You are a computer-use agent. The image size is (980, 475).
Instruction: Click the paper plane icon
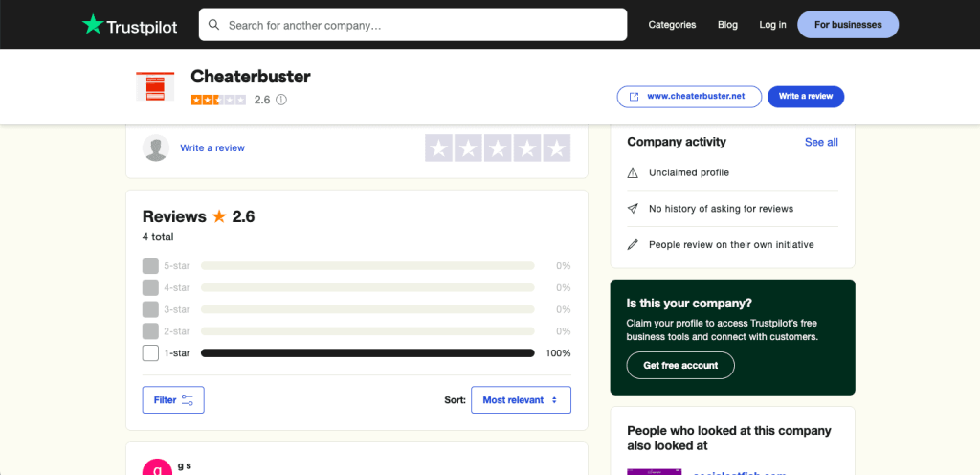point(633,209)
